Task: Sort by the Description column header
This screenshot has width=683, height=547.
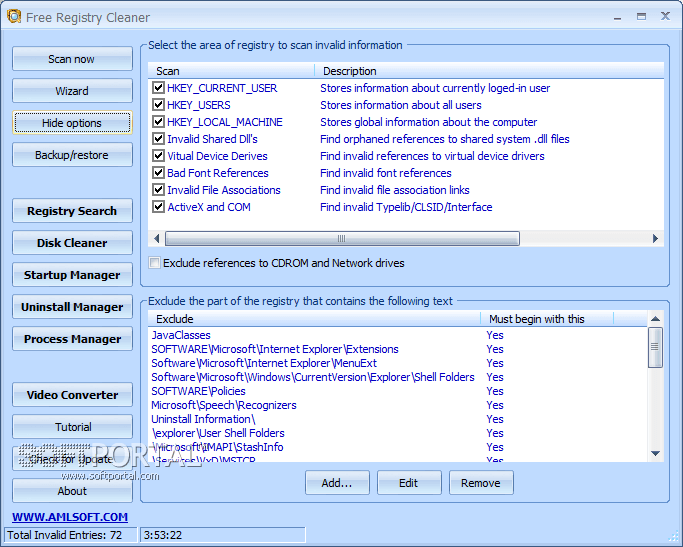Action: point(350,71)
